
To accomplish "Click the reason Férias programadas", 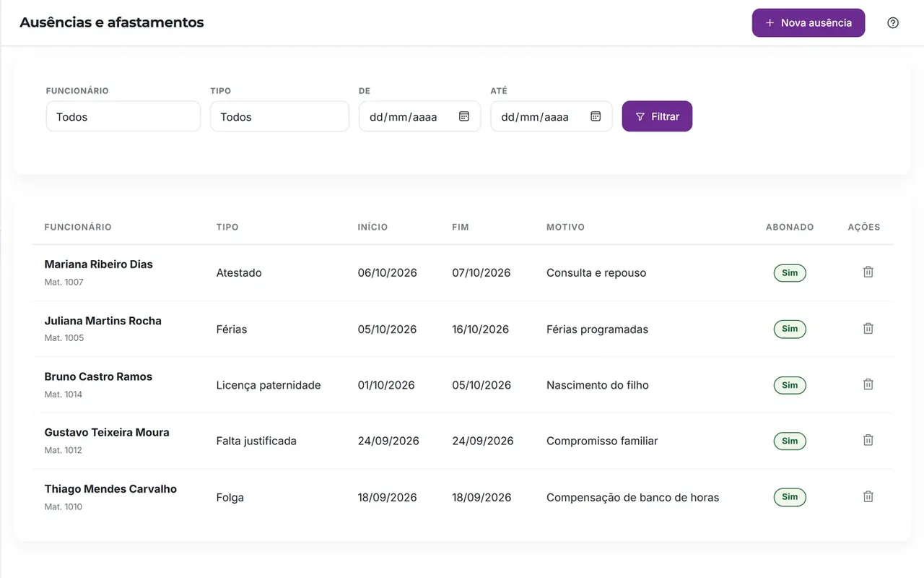I will (x=598, y=329).
